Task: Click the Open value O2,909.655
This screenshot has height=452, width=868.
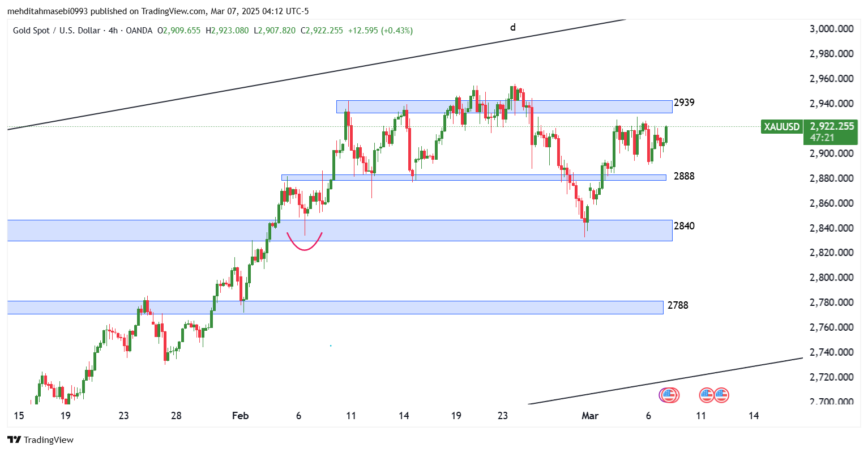Action: point(179,31)
